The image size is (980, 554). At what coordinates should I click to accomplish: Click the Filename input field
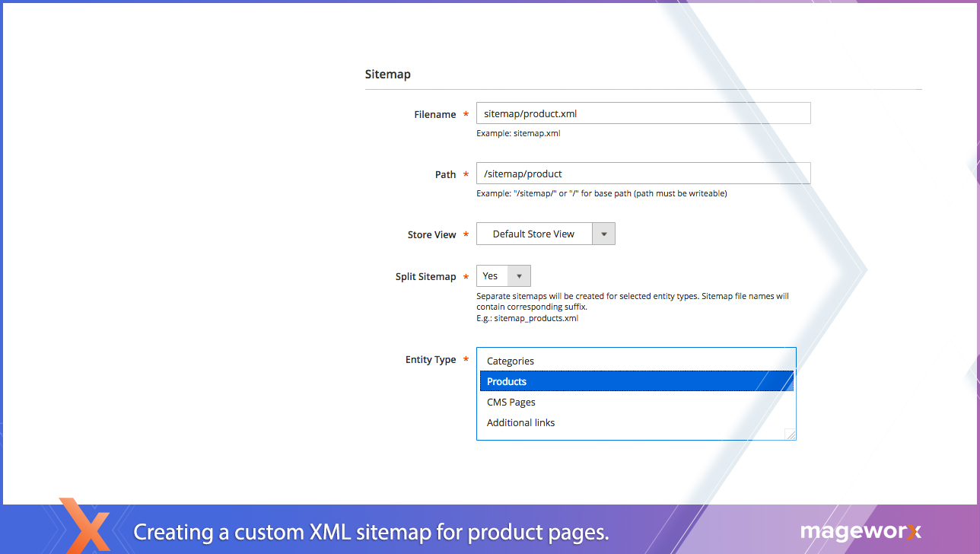pos(643,113)
